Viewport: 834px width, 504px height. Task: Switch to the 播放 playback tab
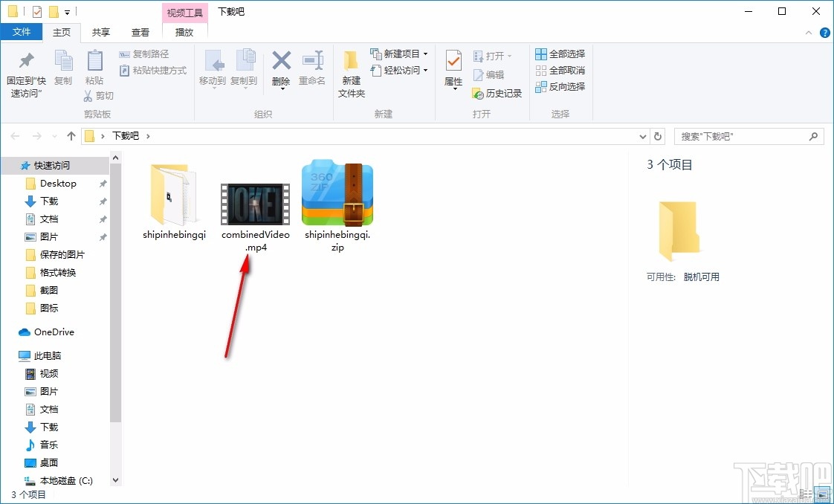click(x=184, y=32)
